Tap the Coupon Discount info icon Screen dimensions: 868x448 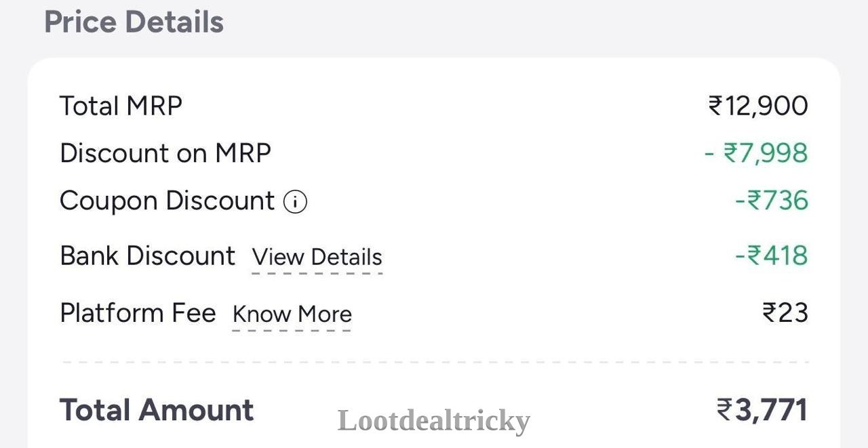click(295, 202)
